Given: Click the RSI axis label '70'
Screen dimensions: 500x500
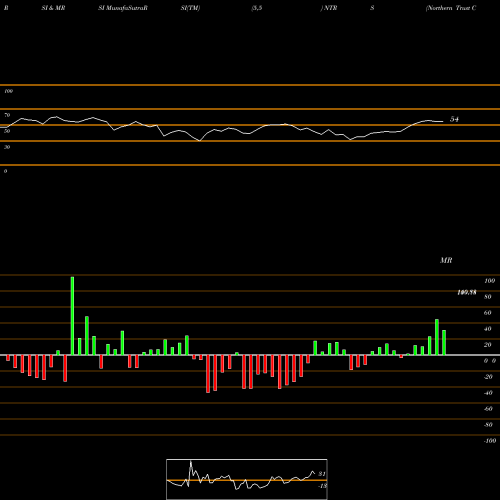Looking at the screenshot, I should pyautogui.click(x=7, y=115).
